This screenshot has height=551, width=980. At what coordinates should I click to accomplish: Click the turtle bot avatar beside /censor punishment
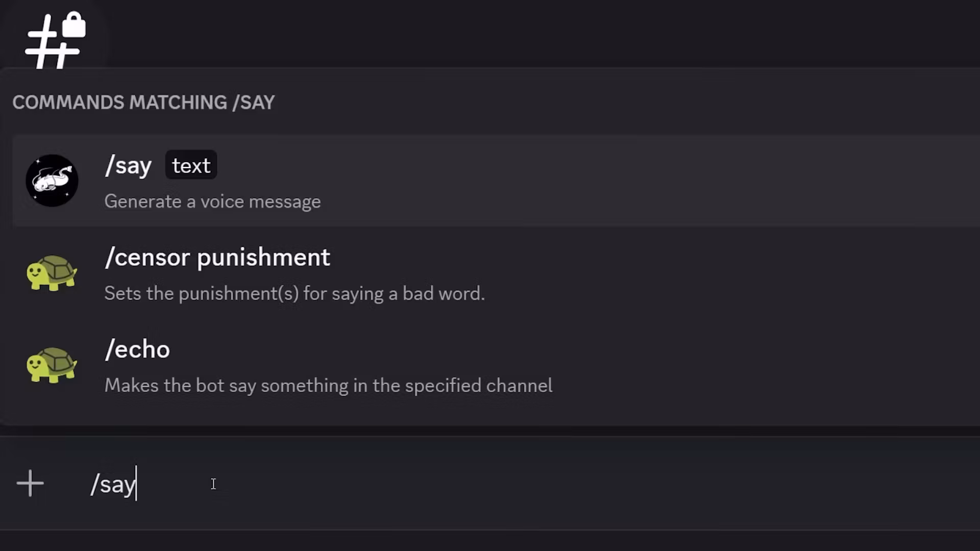click(x=52, y=273)
